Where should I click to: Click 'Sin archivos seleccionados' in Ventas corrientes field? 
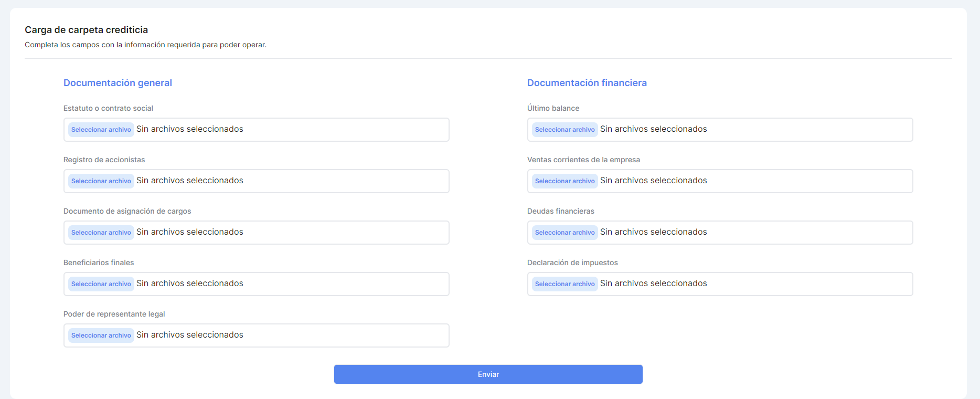(x=653, y=181)
